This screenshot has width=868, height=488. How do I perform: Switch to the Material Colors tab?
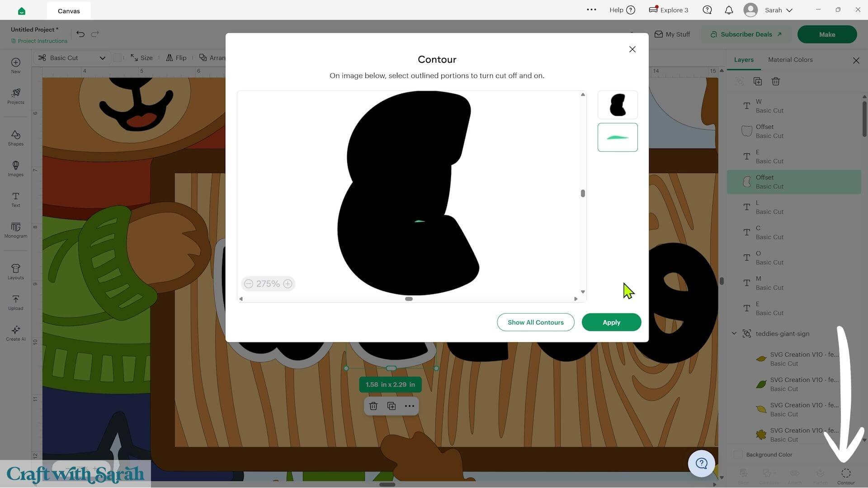(x=790, y=60)
